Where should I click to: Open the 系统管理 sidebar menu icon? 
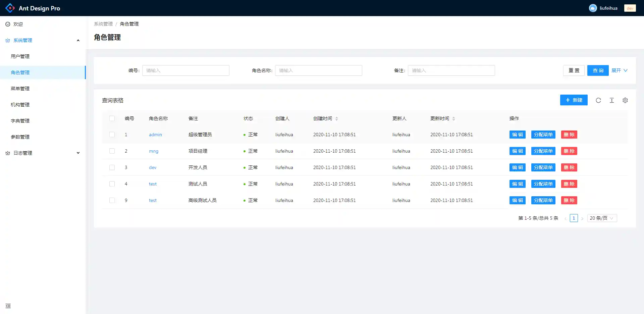tap(7, 40)
